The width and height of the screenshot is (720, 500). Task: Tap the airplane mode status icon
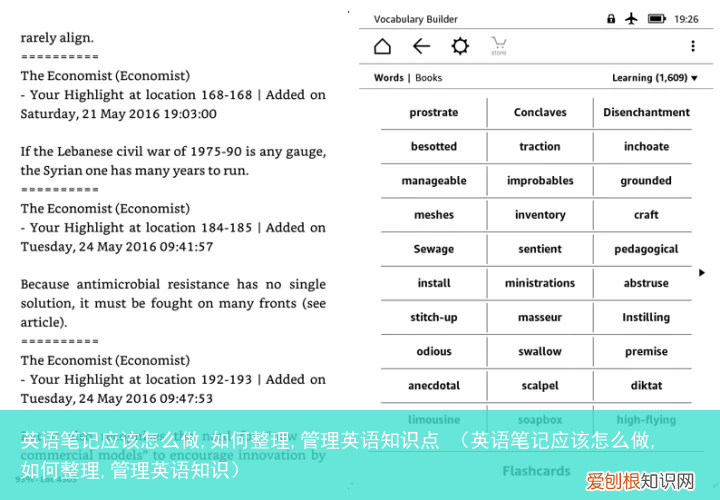click(631, 19)
